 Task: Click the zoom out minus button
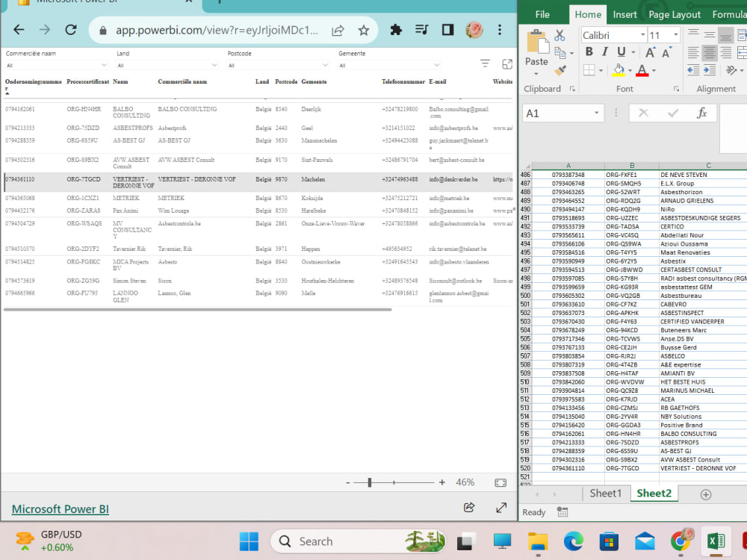[x=348, y=482]
